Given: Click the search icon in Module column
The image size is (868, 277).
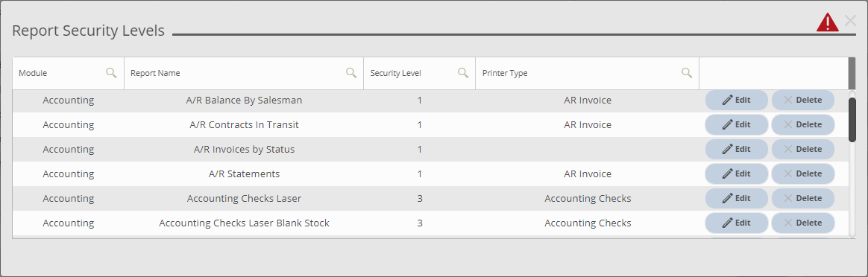Looking at the screenshot, I should pyautogui.click(x=111, y=73).
